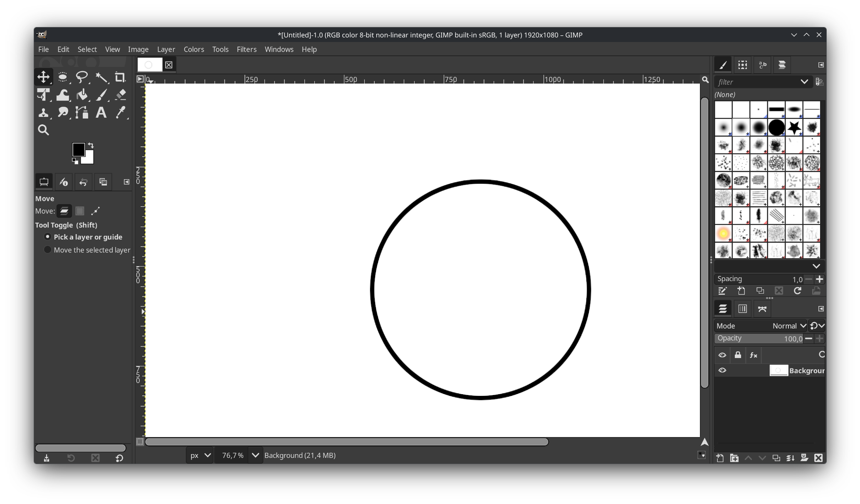Select the Eraser tool

(x=121, y=95)
